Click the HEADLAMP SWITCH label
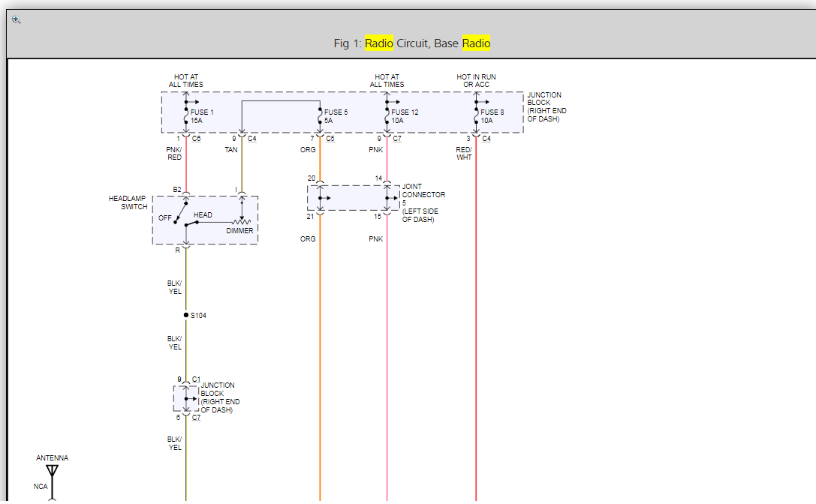Screen dimensions: 816x504 pyautogui.click(x=128, y=202)
